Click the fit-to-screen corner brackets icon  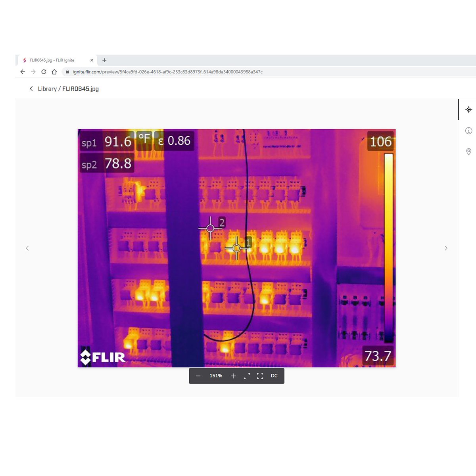[x=247, y=376]
